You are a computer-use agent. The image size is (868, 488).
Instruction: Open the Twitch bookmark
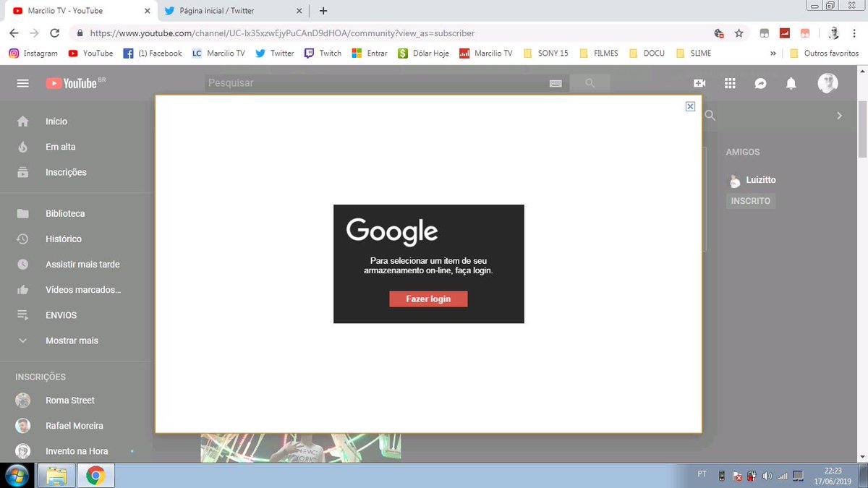323,53
